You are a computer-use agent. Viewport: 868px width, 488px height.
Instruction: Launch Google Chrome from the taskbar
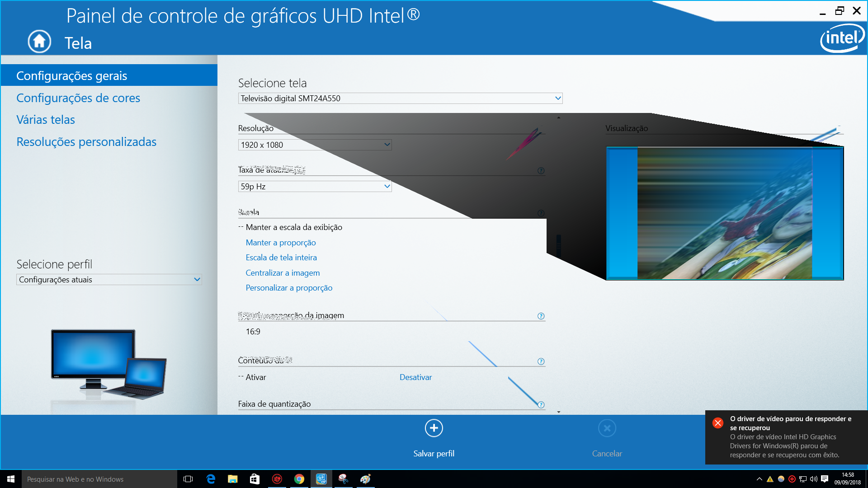click(x=299, y=479)
